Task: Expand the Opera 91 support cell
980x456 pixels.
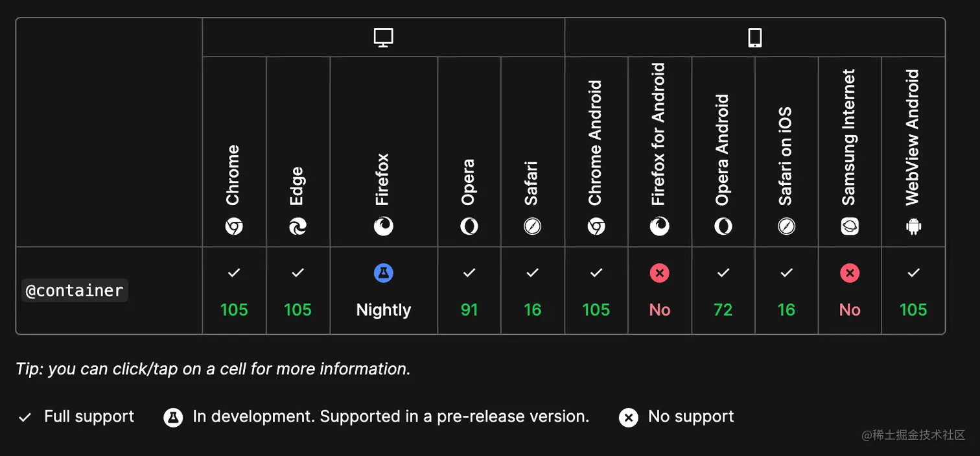Action: pyautogui.click(x=469, y=291)
